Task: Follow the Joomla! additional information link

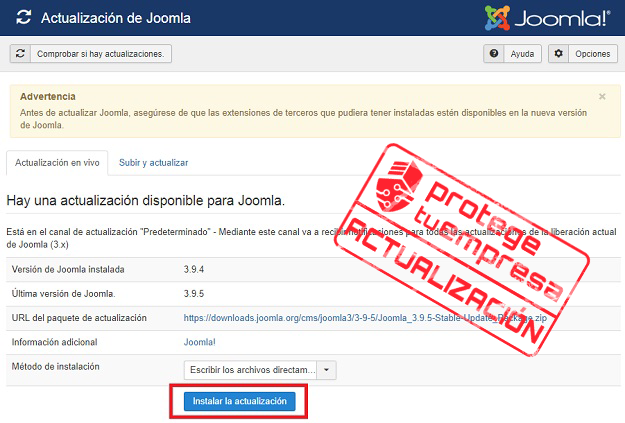Action: pyautogui.click(x=200, y=343)
